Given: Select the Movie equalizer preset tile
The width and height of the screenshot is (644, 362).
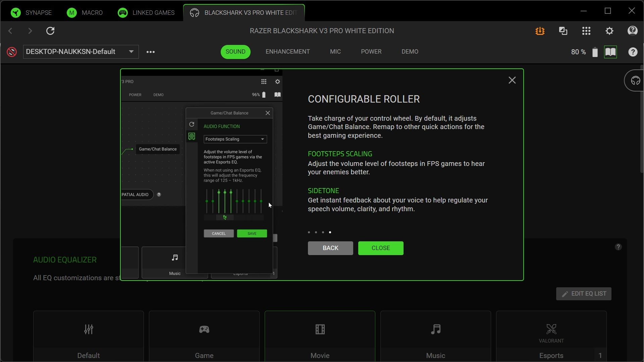Looking at the screenshot, I should pos(320,335).
